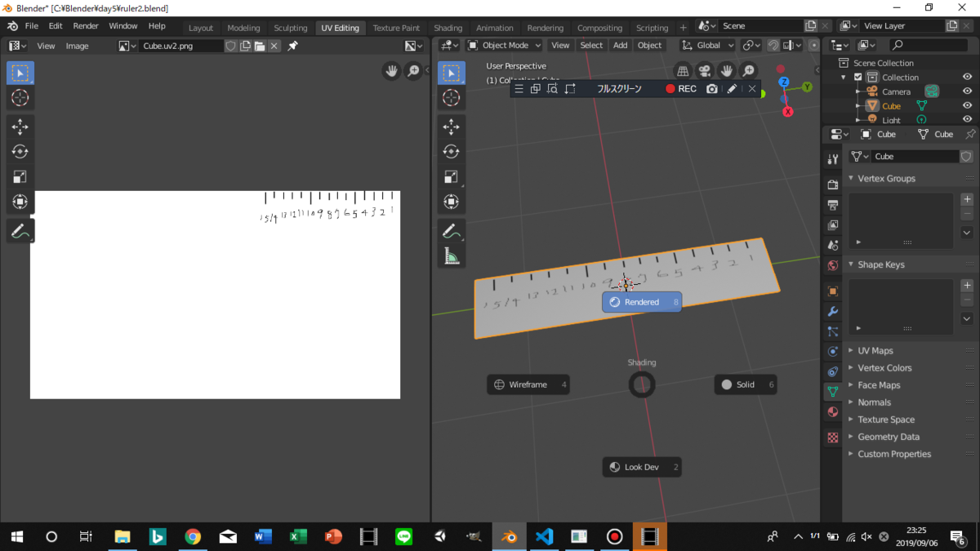Click the screenshot camera icon in recorder bar
980x551 pixels.
tap(712, 89)
